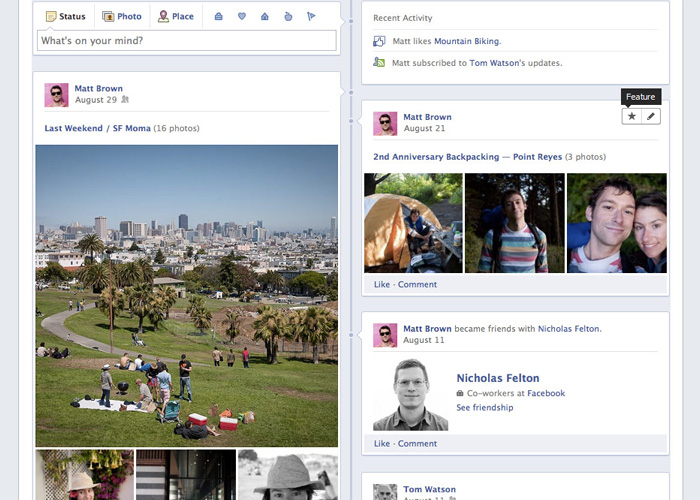This screenshot has height=500, width=700.
Task: Click the briefcase work life-event icon
Action: click(218, 17)
